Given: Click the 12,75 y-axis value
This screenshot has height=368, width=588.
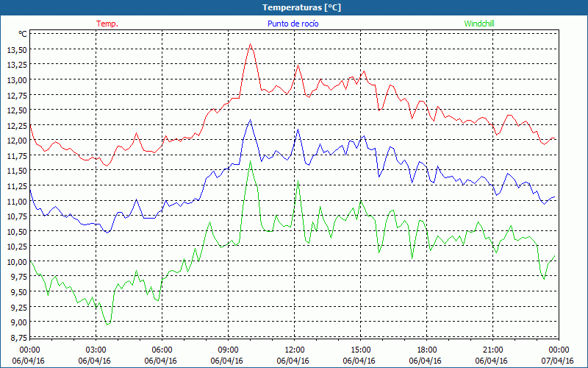Looking at the screenshot, I should coord(16,95).
